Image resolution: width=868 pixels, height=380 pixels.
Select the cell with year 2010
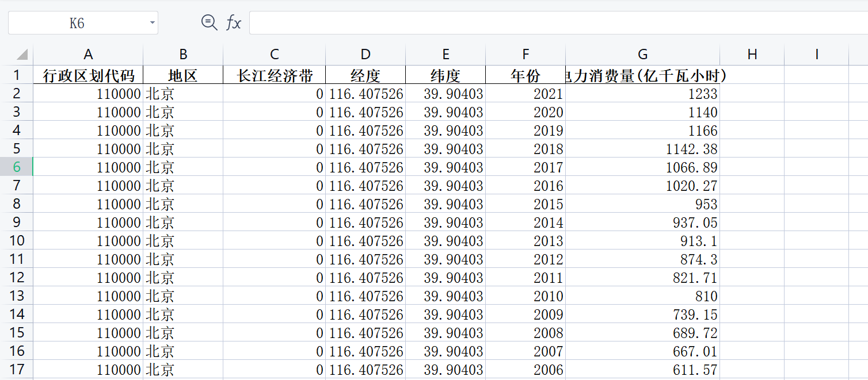[x=526, y=296]
